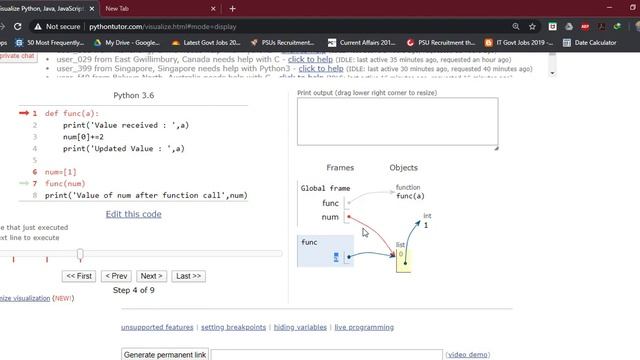The image size is (640, 360).
Task: Click the address bar URL field
Action: tap(286, 27)
